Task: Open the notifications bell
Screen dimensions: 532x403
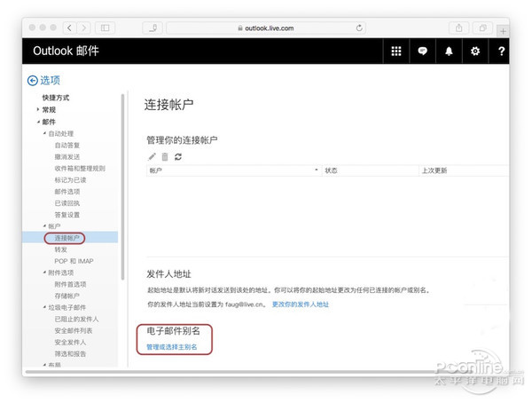Action: pyautogui.click(x=449, y=51)
